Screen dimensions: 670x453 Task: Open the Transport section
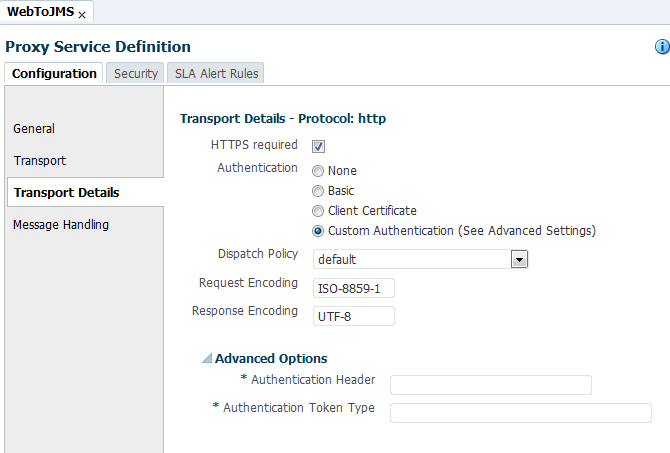[x=40, y=160]
